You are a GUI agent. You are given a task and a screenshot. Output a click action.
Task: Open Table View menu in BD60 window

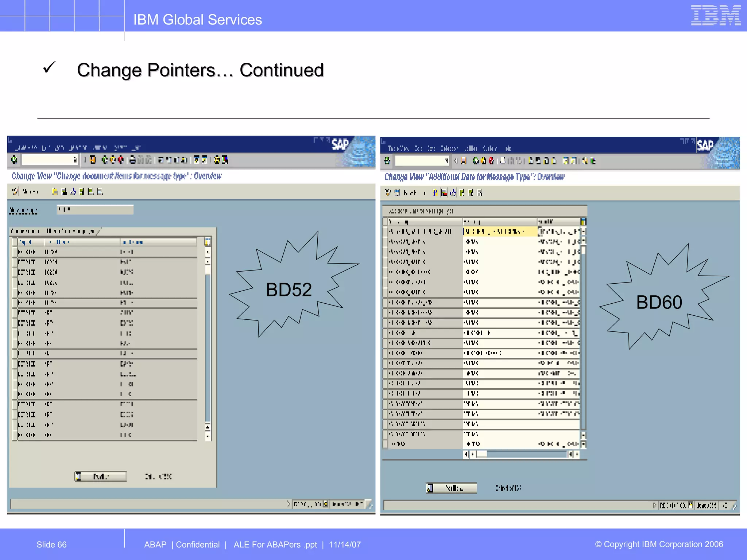coord(399,148)
